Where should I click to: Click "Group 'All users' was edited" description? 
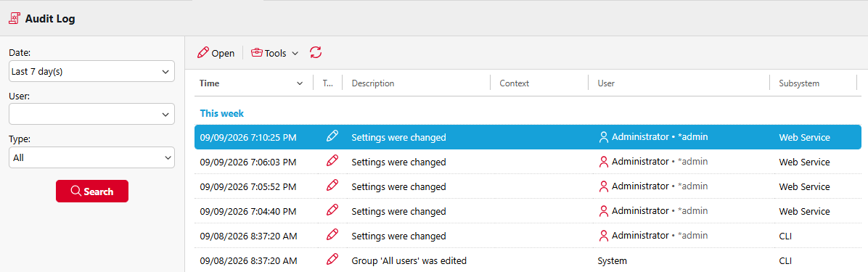coord(409,260)
